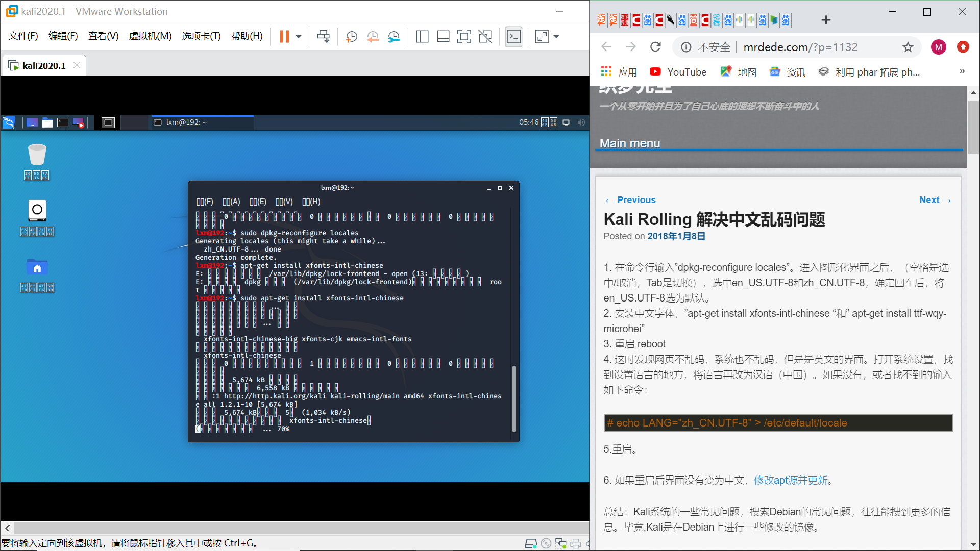
Task: Revert to the previous snapshot
Action: [373, 36]
